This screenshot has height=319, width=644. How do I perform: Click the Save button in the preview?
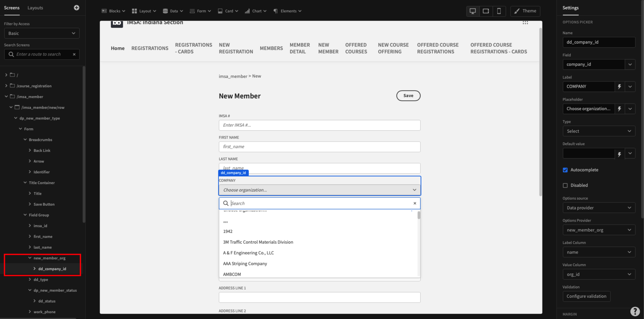click(408, 95)
